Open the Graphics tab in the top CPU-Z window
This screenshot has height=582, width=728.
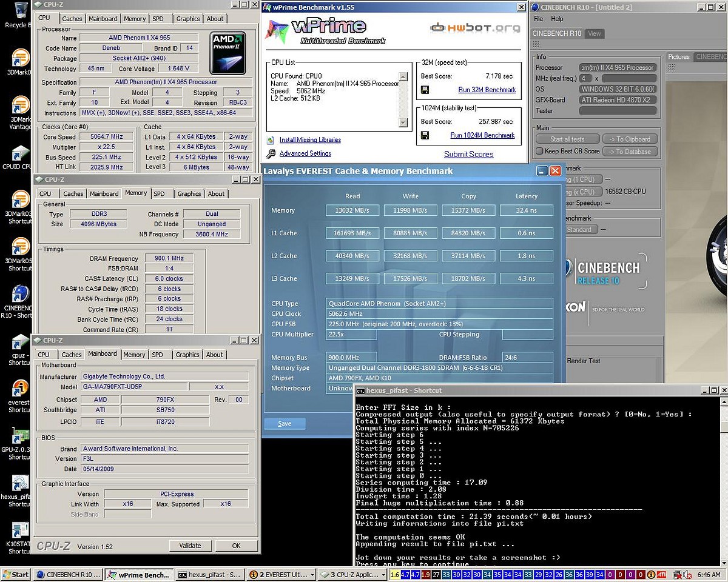pyautogui.click(x=188, y=19)
